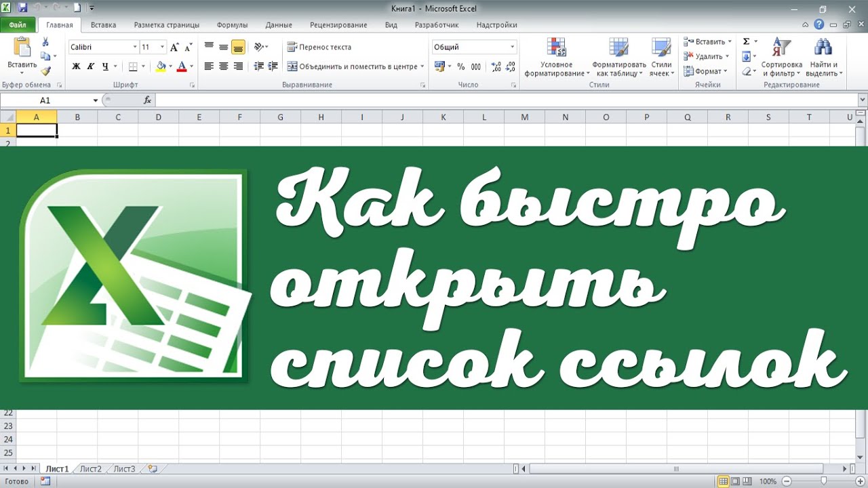
Task: Click the cell borders icon
Action: [133, 66]
